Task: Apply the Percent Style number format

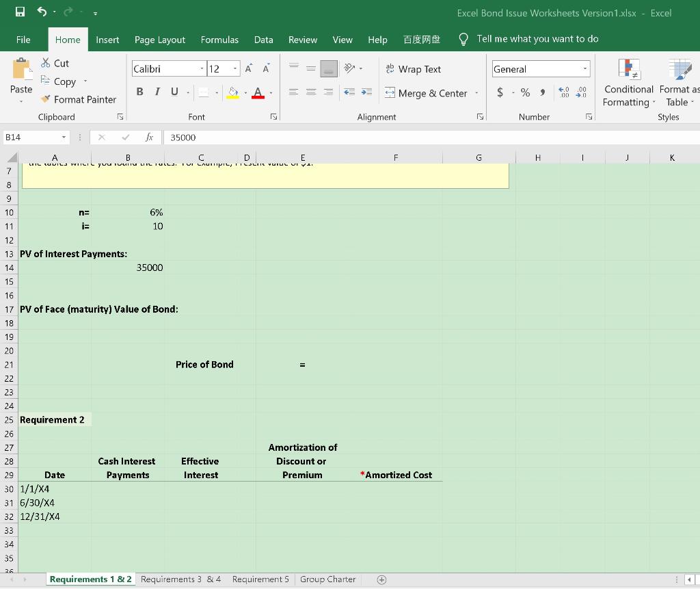Action: pos(525,91)
